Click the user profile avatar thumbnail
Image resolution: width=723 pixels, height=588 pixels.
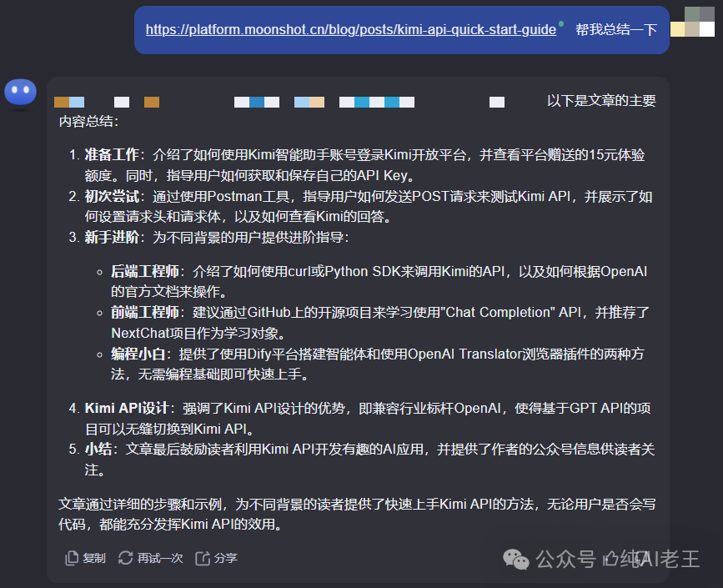(x=692, y=22)
